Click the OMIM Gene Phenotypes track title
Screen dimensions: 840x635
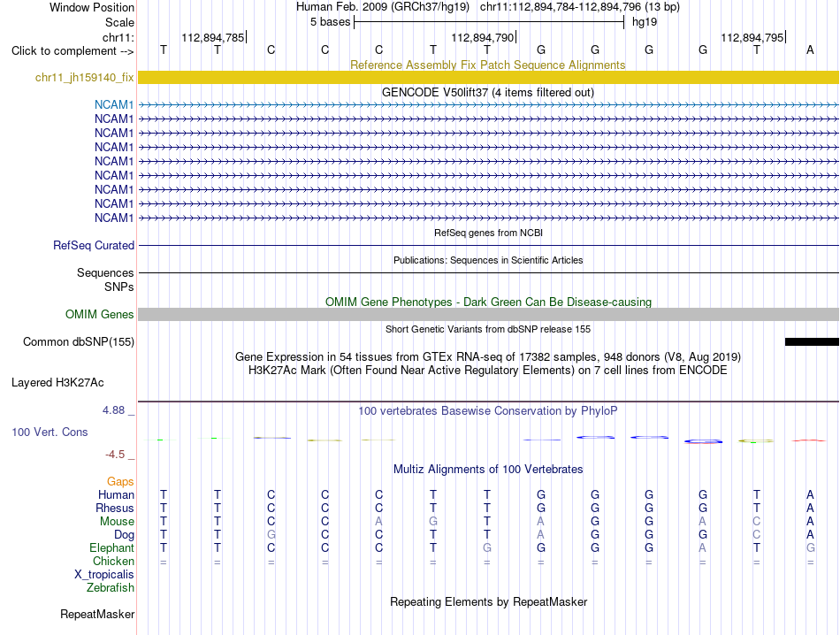pos(488,302)
